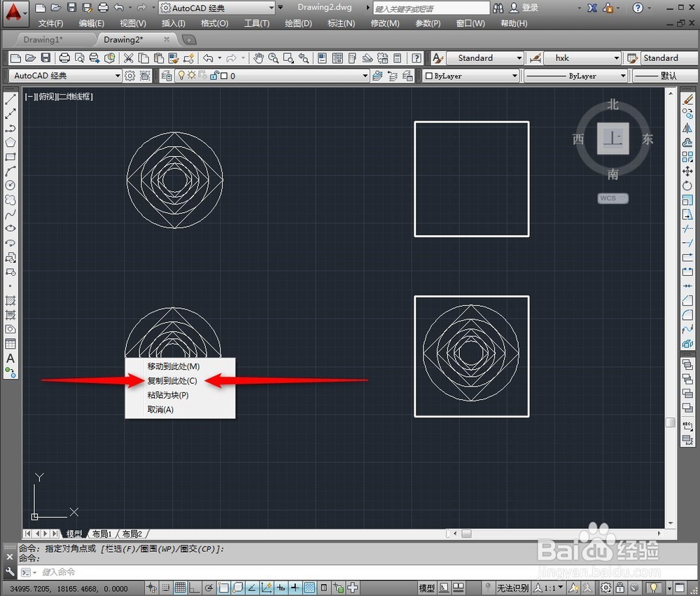Screen dimensions: 700x596
Task: Select the Move tool in Modify toolbar
Action: (688, 171)
